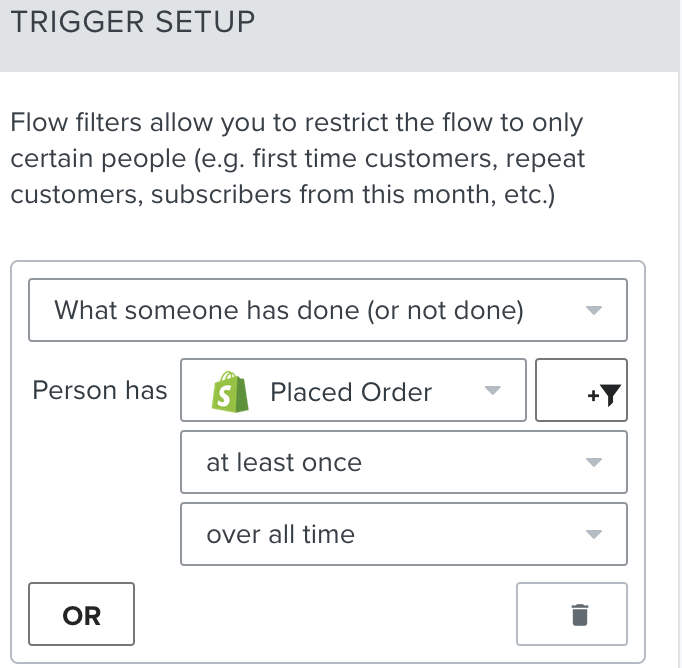Click the Shopify bag icon
The image size is (682, 668).
tap(230, 392)
